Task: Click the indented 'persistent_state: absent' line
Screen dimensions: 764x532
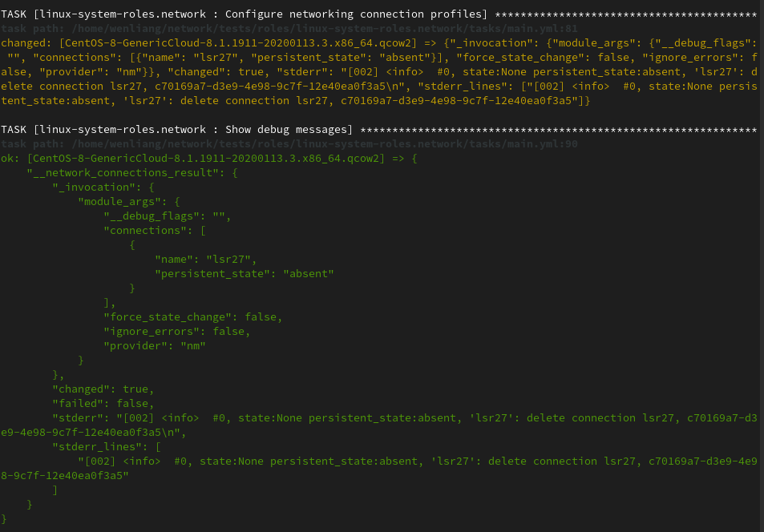Action: (244, 274)
